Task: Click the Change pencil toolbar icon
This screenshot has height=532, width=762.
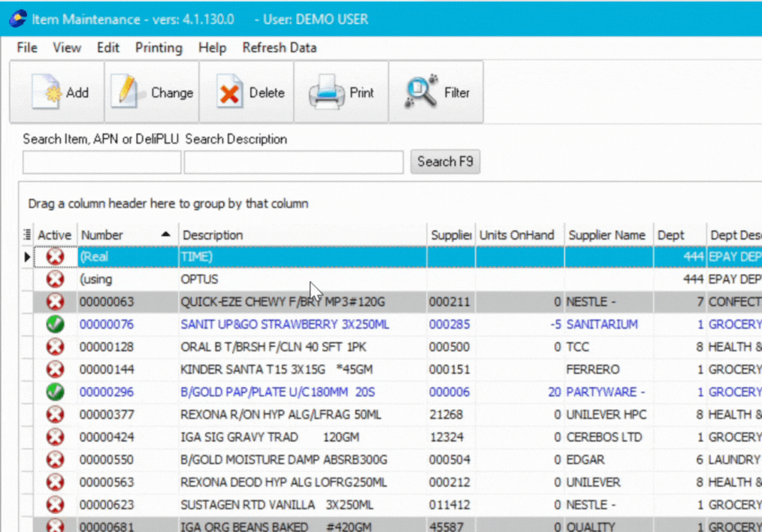Action: tap(126, 92)
